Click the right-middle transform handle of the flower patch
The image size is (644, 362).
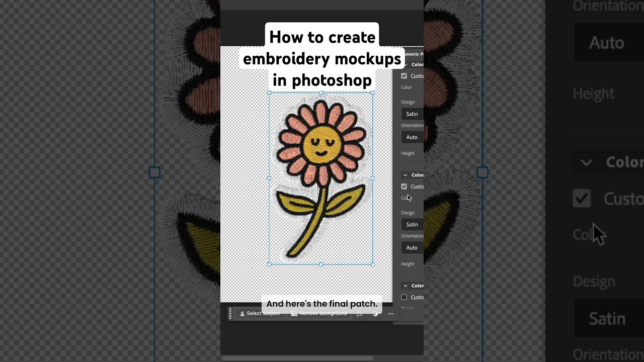click(373, 178)
